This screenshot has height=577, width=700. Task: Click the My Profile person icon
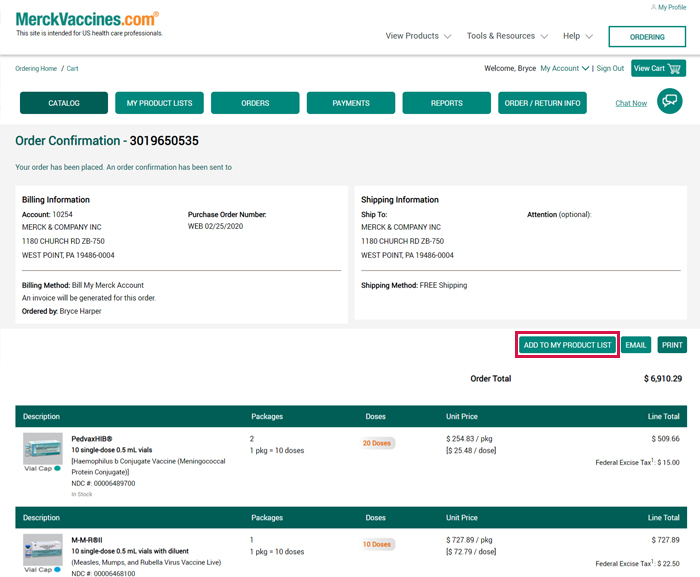coord(654,7)
